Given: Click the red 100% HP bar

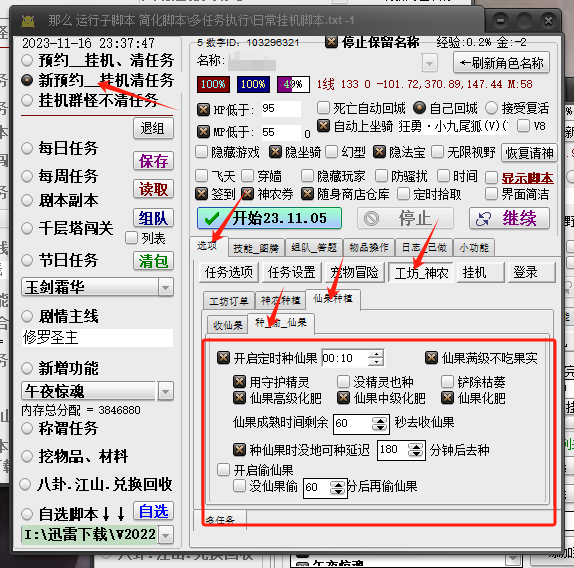Looking at the screenshot, I should (x=213, y=85).
